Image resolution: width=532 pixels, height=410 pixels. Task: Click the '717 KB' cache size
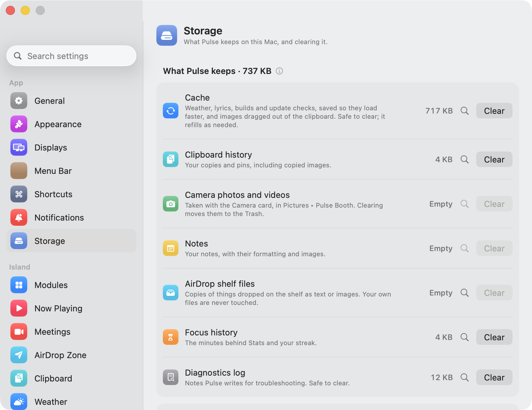pyautogui.click(x=439, y=111)
